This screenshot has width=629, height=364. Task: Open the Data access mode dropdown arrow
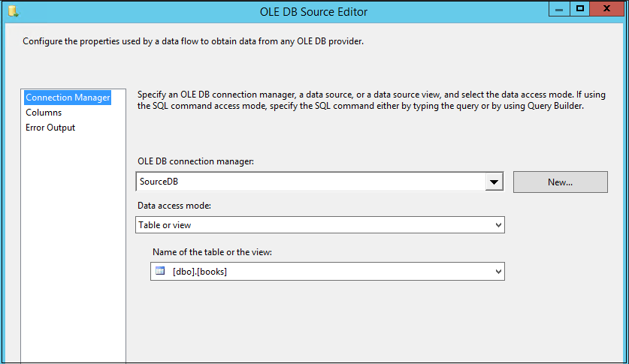coord(498,225)
